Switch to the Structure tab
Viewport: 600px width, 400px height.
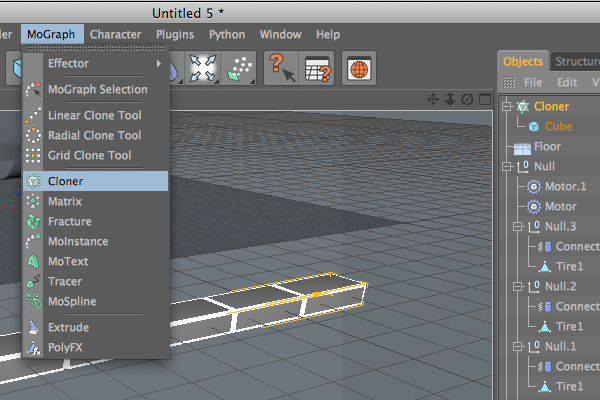point(576,61)
